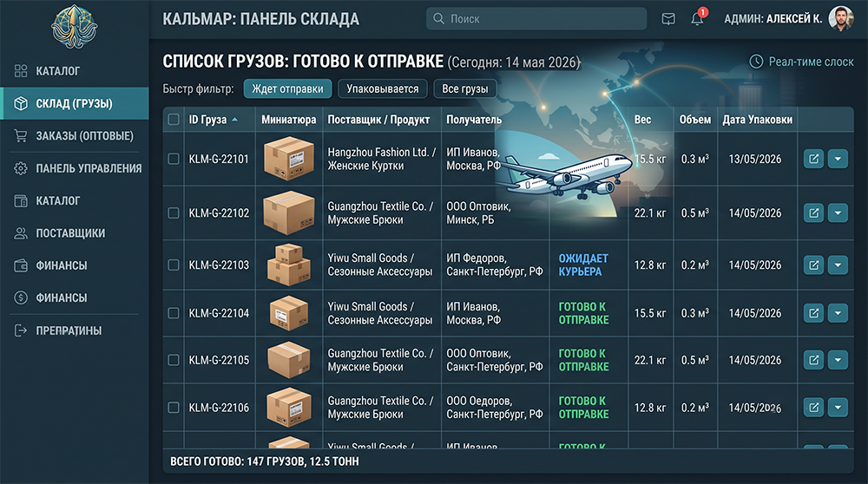Open notifications bell with red badge
This screenshot has height=484, width=868.
(x=697, y=18)
